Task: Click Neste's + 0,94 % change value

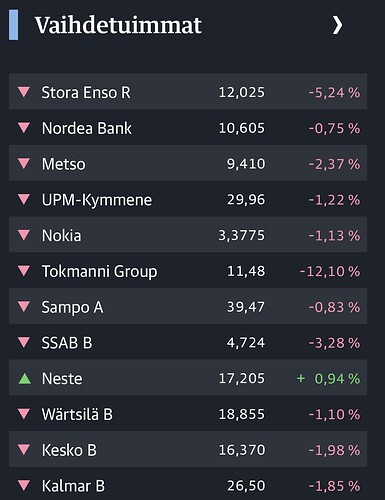Action: (x=328, y=379)
